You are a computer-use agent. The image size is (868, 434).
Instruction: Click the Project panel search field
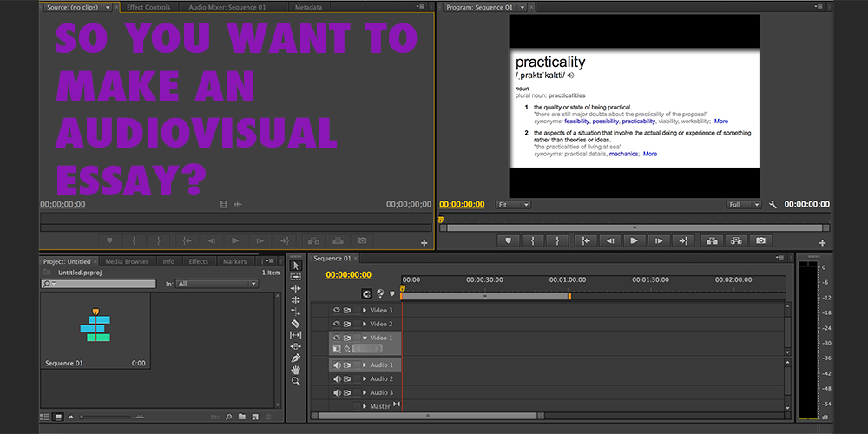coord(99,284)
